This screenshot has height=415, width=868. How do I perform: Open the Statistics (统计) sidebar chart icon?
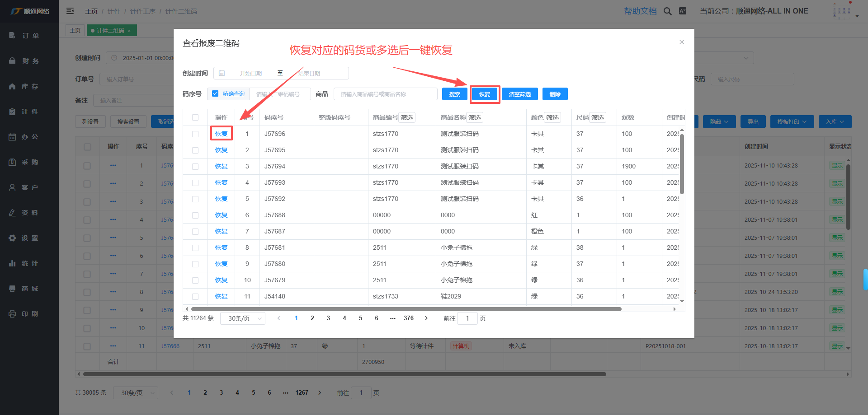[12, 263]
